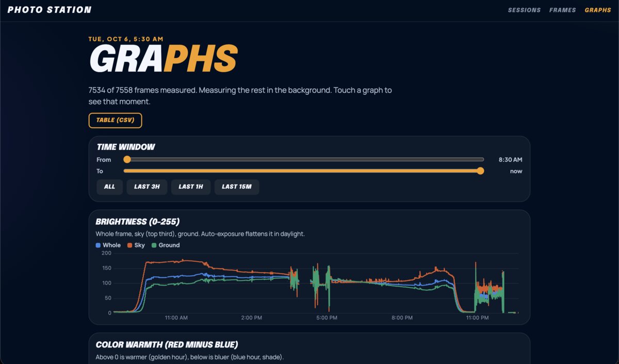
Task: Set time window to Last 15M
Action: click(x=237, y=187)
